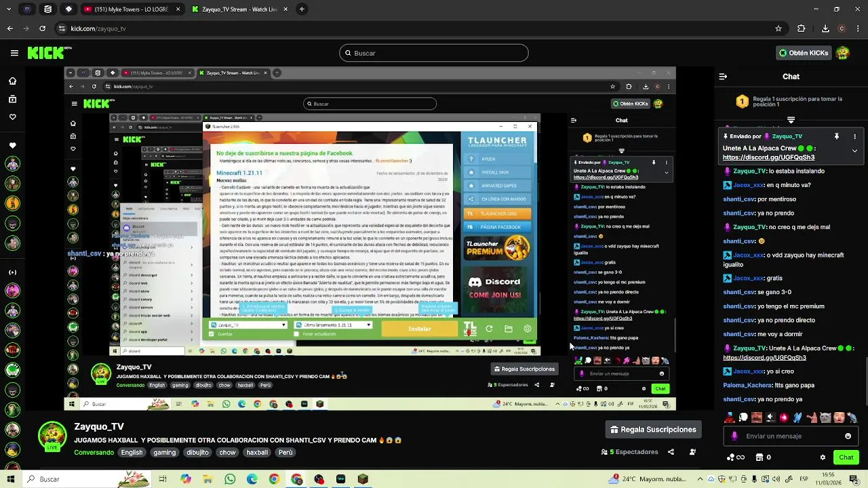Click follow person icon beside share
Image resolution: width=868 pixels, height=488 pixels.
[x=692, y=452]
